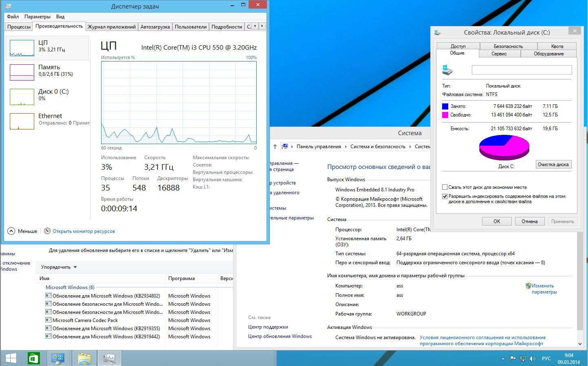Viewport: 588px width, 366px height.
Task: Show hidden tray icons with the arrow
Action: click(x=503, y=359)
